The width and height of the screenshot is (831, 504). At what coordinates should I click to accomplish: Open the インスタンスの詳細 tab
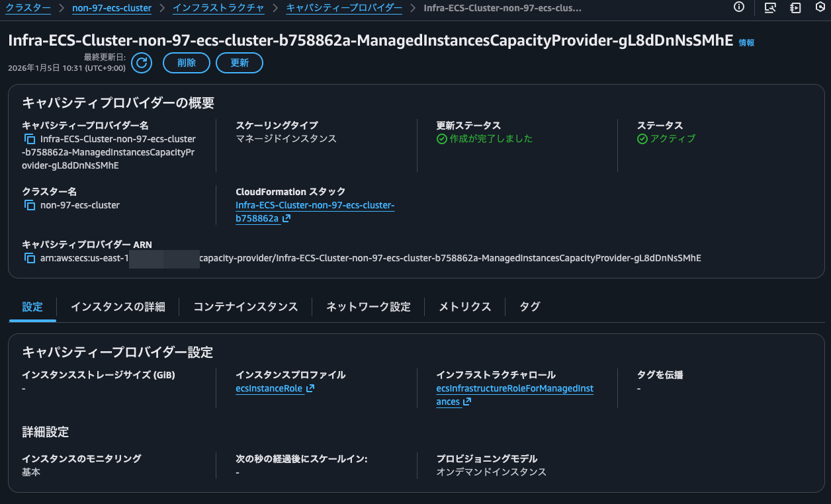click(x=118, y=306)
